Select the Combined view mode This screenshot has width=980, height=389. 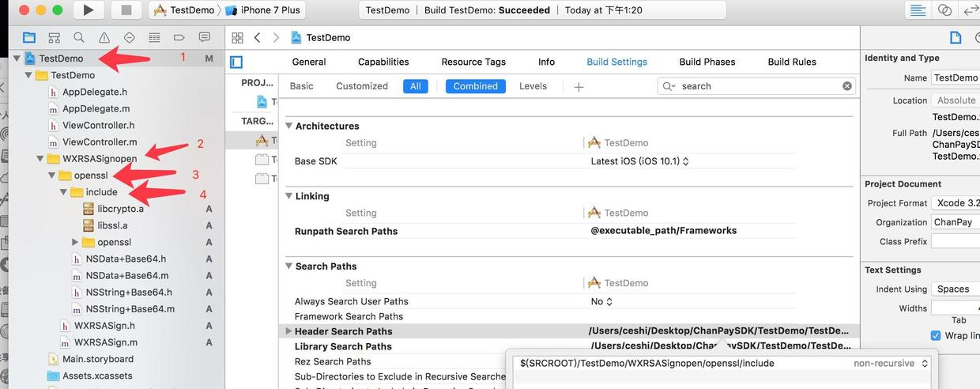coord(476,86)
